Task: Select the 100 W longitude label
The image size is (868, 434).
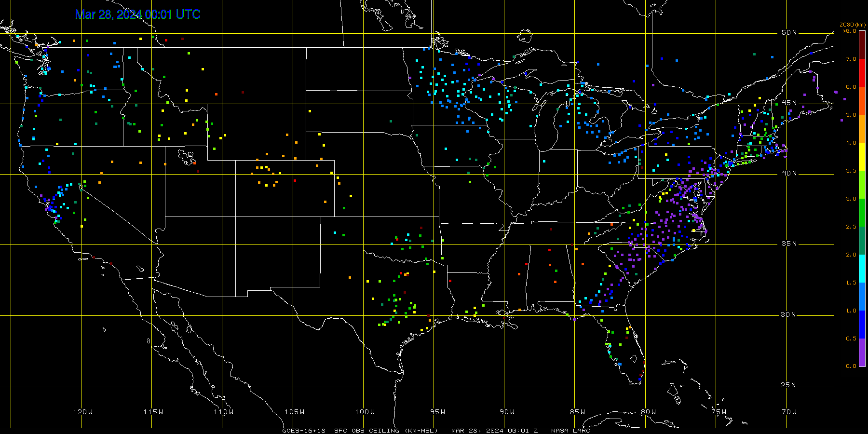Action: [x=365, y=412]
